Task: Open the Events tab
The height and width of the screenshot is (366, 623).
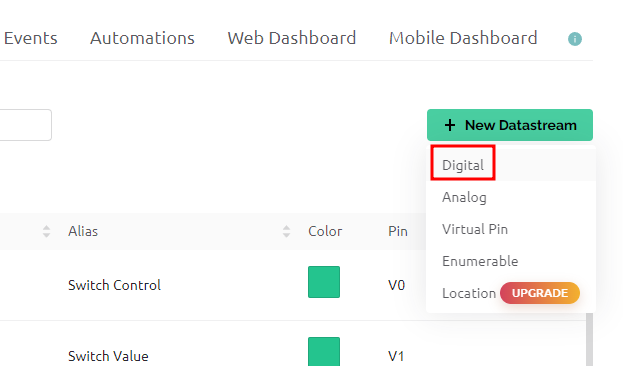Action: [31, 39]
